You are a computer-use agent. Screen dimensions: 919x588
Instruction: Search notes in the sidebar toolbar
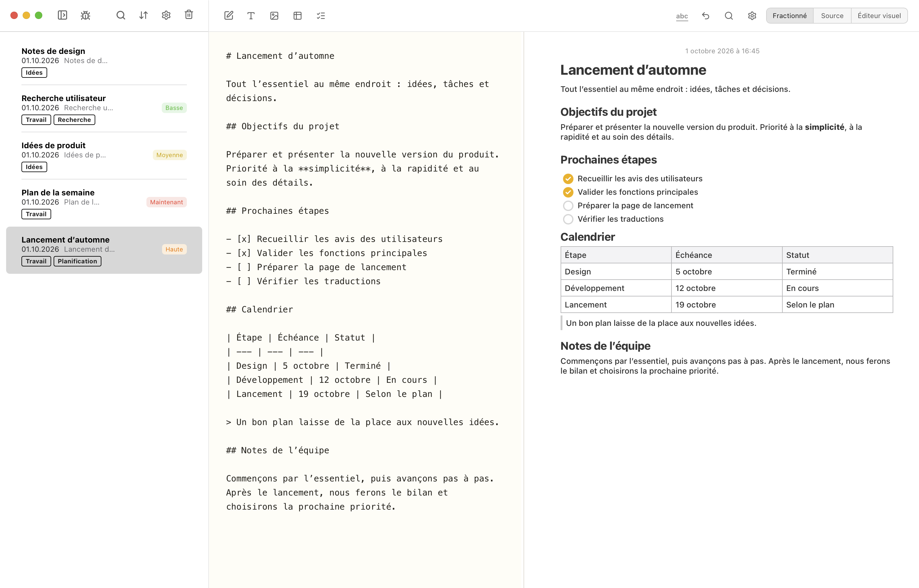(x=121, y=15)
